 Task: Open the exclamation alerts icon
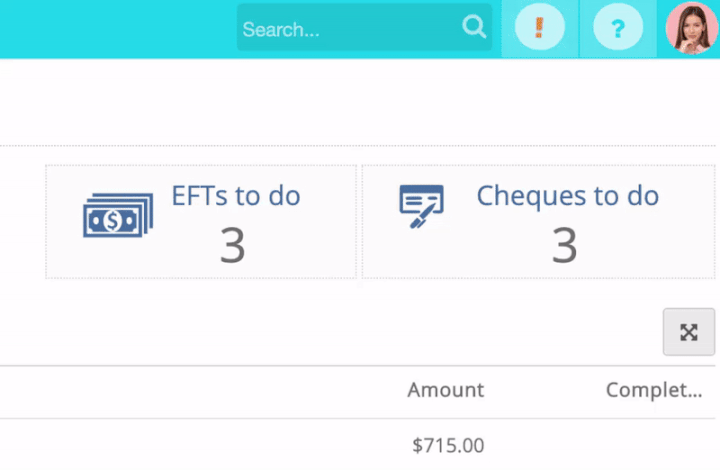[x=540, y=28]
